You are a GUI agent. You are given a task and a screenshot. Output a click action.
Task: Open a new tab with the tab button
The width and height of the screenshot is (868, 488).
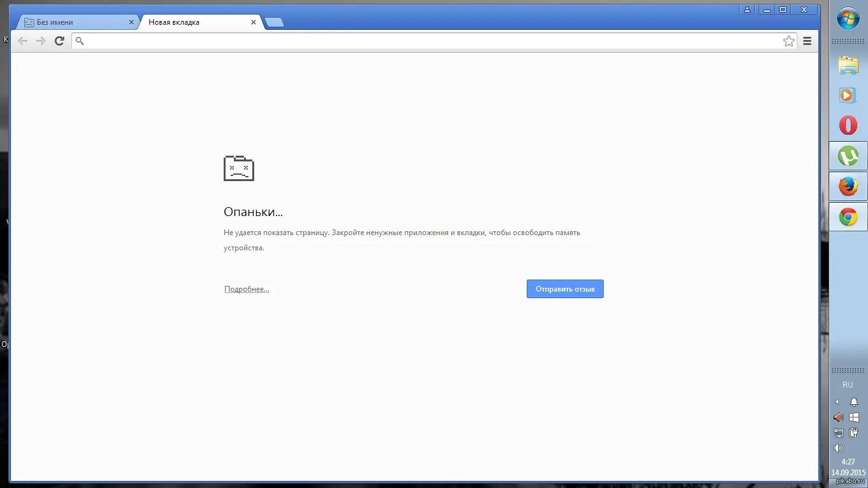pos(275,23)
